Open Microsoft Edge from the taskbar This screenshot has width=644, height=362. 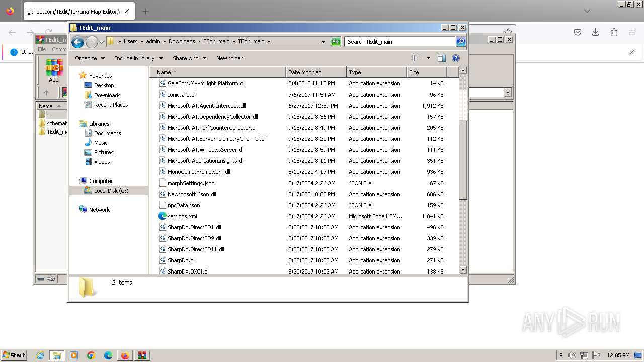coord(108,355)
